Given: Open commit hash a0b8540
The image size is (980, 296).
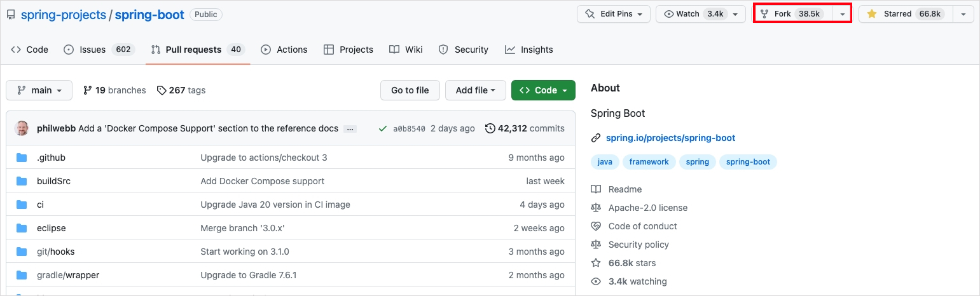Looking at the screenshot, I should 409,128.
